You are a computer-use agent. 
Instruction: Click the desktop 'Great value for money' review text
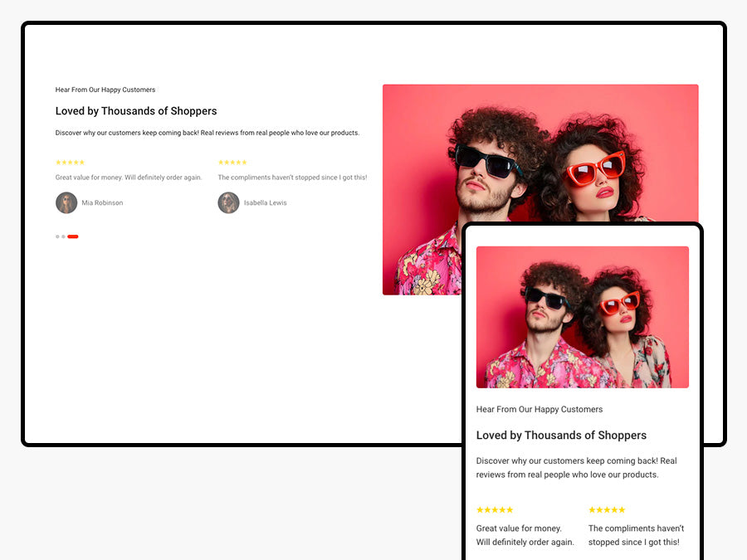click(129, 178)
